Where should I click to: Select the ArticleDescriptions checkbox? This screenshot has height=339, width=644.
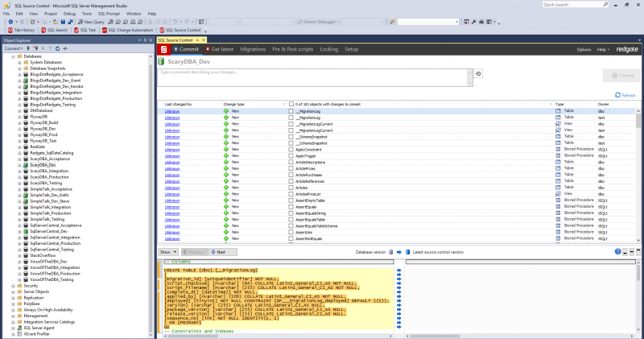[x=291, y=163]
